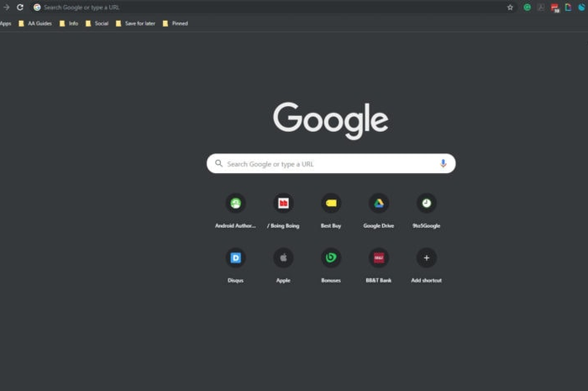Bookmark this page with the star icon

510,7
